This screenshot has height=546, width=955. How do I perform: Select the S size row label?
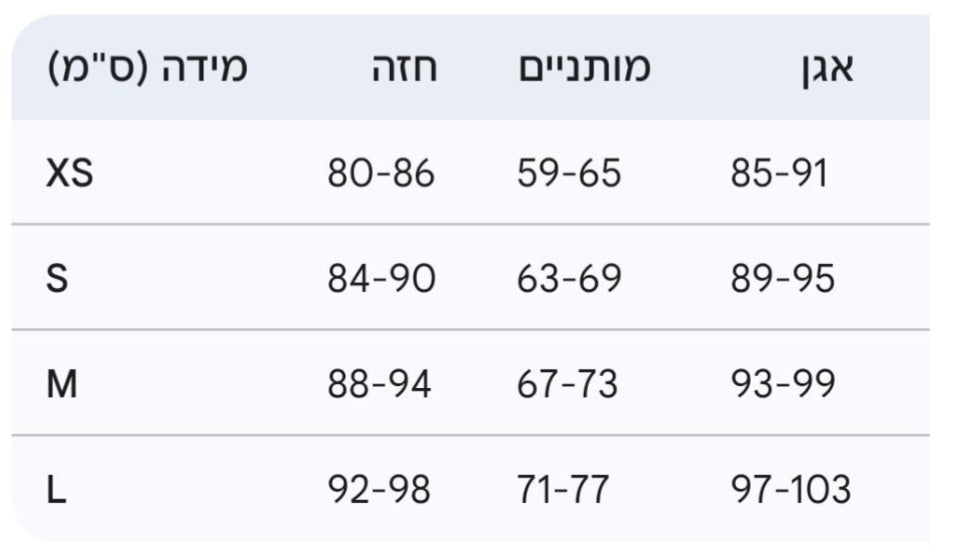tap(57, 279)
